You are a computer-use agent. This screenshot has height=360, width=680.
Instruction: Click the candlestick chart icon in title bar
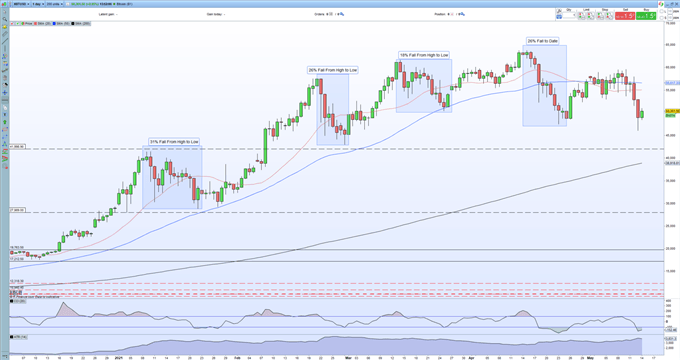point(4,4)
